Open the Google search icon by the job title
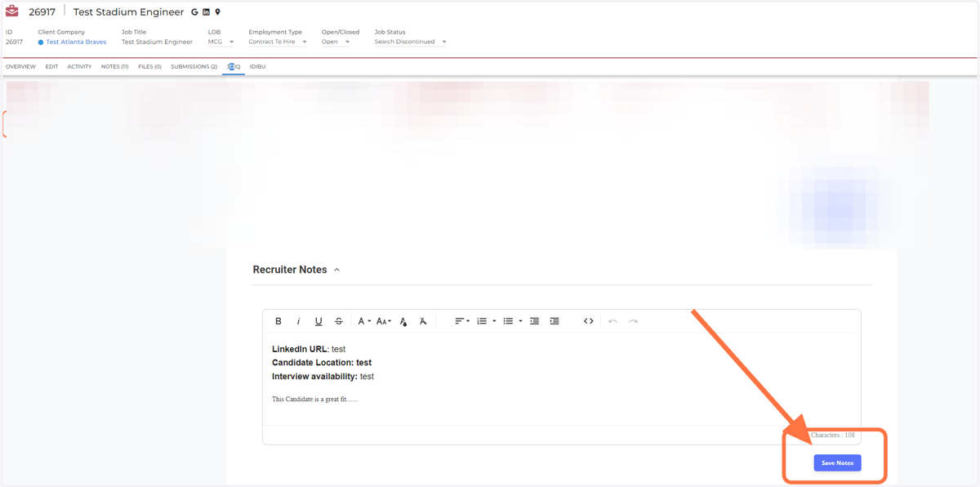The image size is (980, 487). coord(194,12)
